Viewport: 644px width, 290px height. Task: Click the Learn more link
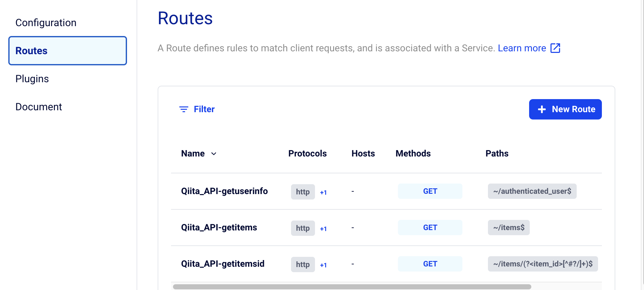[522, 48]
